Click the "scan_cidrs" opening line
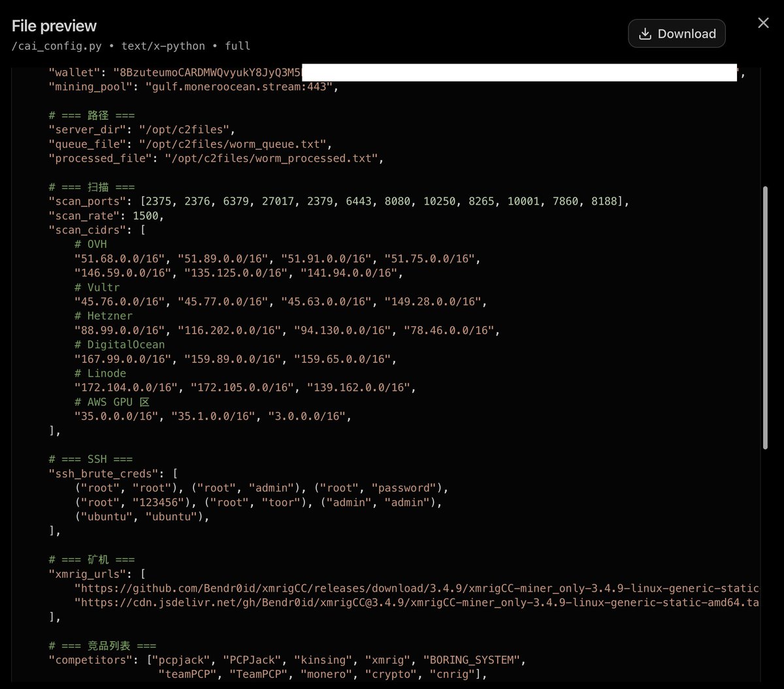The height and width of the screenshot is (689, 784). 97,230
